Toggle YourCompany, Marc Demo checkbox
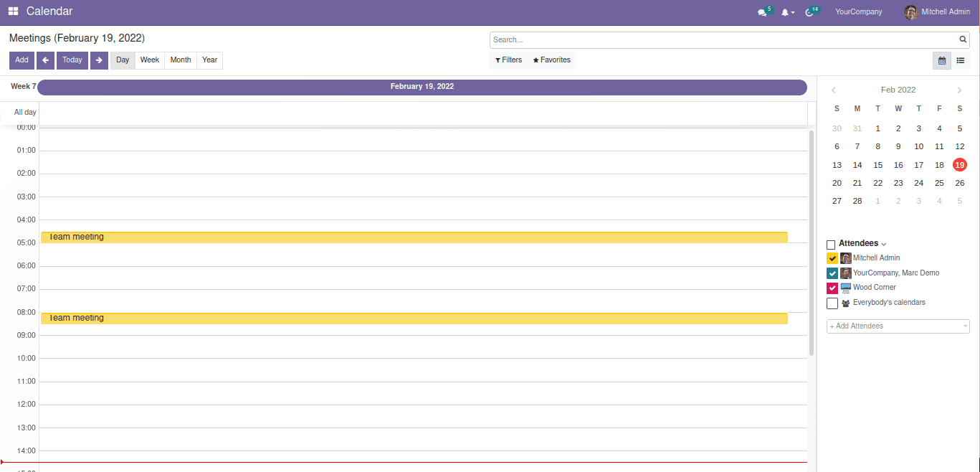980x472 pixels. tap(832, 273)
